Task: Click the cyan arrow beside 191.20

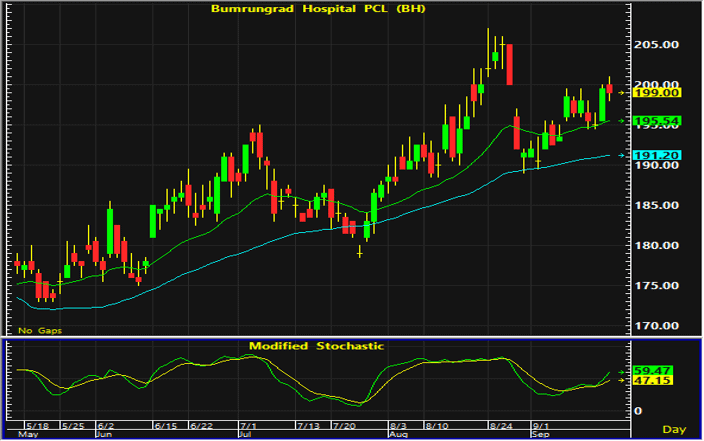Action: pyautogui.click(x=622, y=155)
